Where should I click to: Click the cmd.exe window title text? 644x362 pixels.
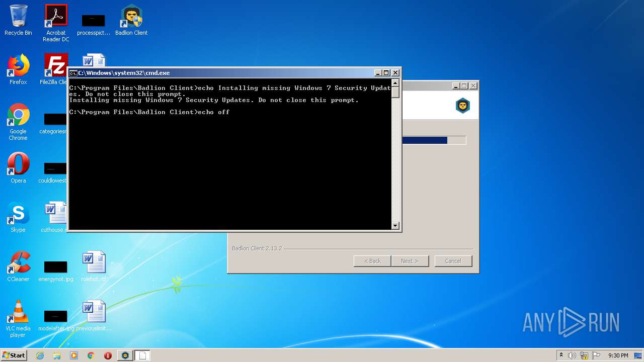(124, 73)
